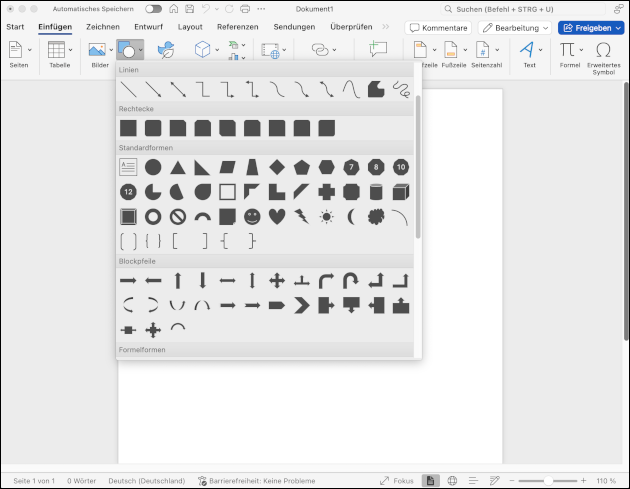
Task: Insert the smiley face shape
Action: coord(252,217)
